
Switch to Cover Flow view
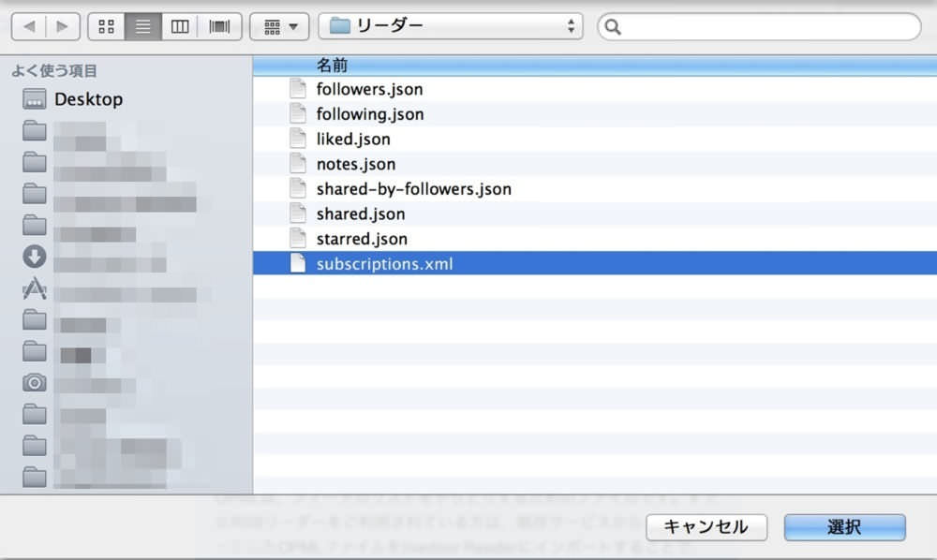pos(219,26)
